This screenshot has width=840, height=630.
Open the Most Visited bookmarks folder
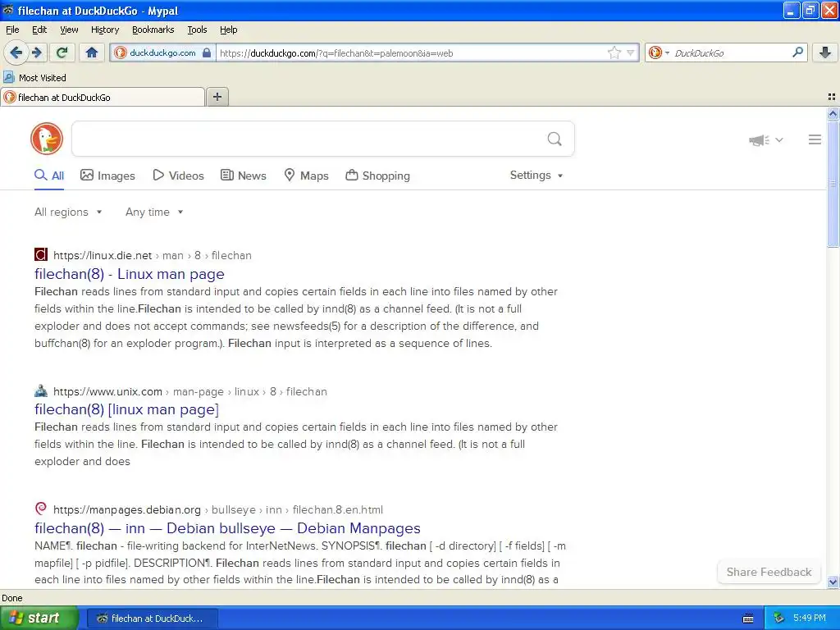pos(35,78)
